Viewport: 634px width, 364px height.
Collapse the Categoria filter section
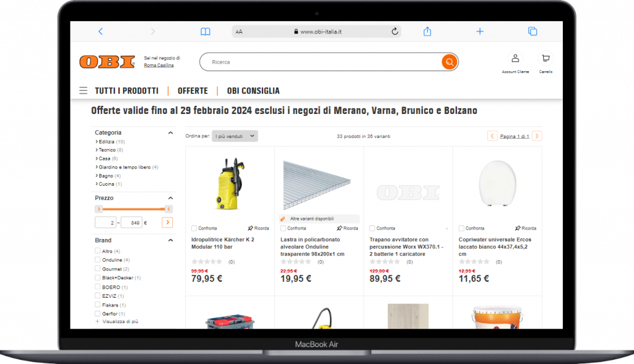[171, 132]
